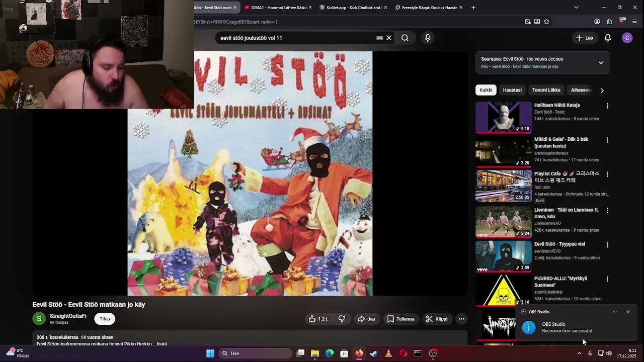Open the browser extensions puzzle icon
This screenshot has width=644, height=362.
[609, 22]
